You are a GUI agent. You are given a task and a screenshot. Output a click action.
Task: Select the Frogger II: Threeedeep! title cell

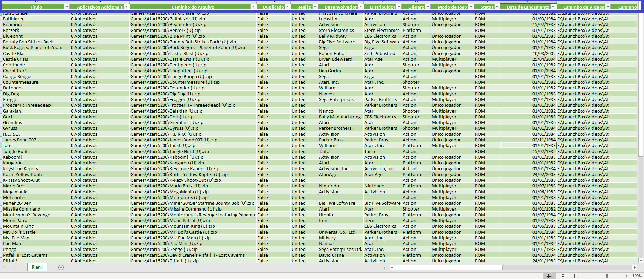point(36,105)
